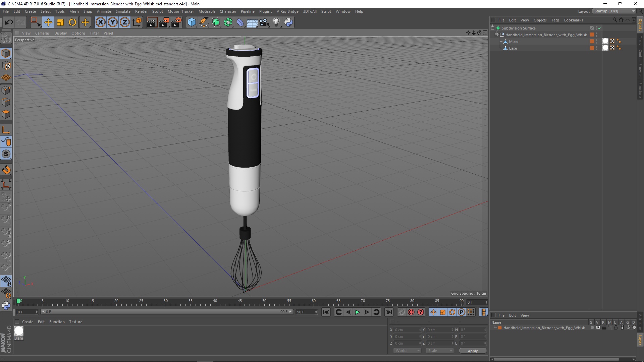Viewport: 644px width, 362px height.
Task: Open the Scale mode dropdown
Action: 440,351
